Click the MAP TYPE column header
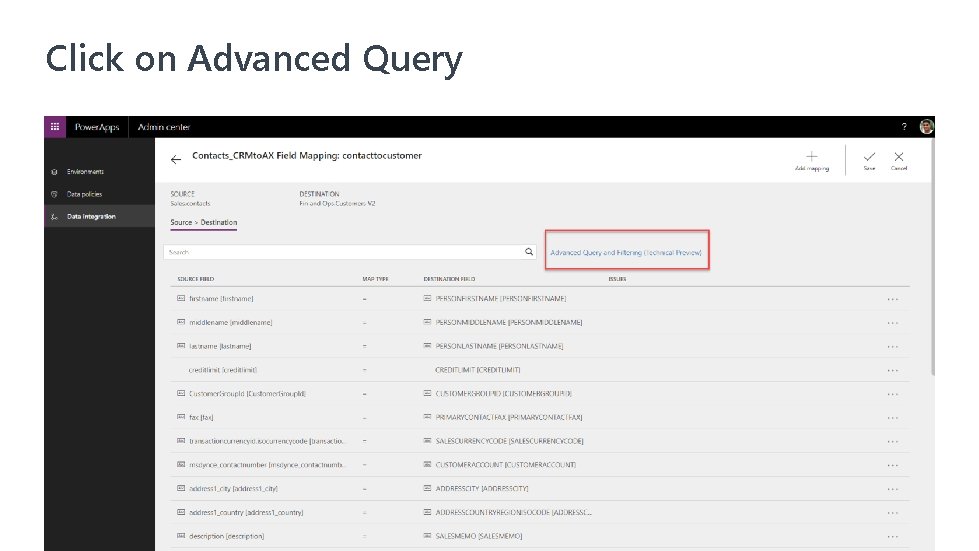 pyautogui.click(x=375, y=279)
